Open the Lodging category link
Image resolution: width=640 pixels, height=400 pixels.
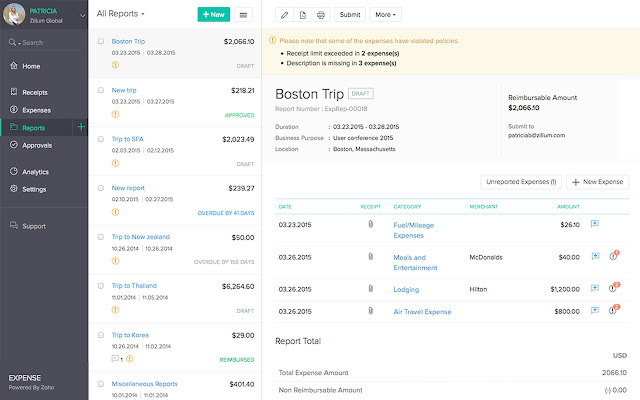click(x=406, y=289)
